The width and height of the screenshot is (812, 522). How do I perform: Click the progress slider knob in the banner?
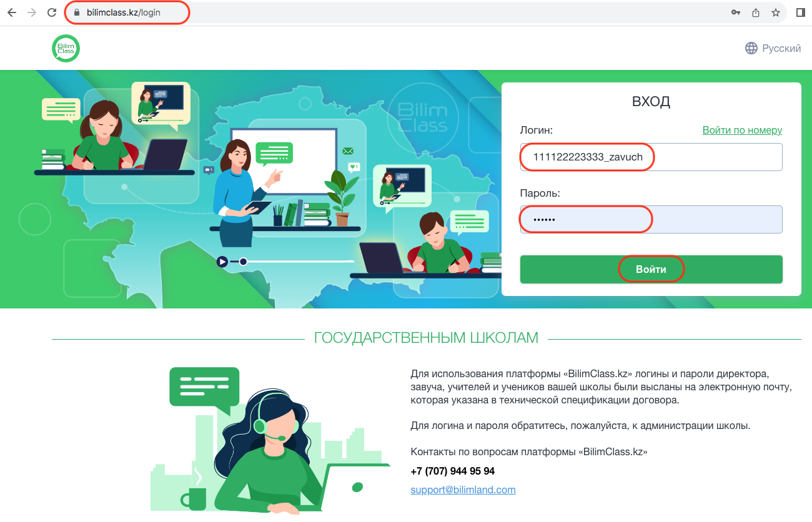(243, 262)
